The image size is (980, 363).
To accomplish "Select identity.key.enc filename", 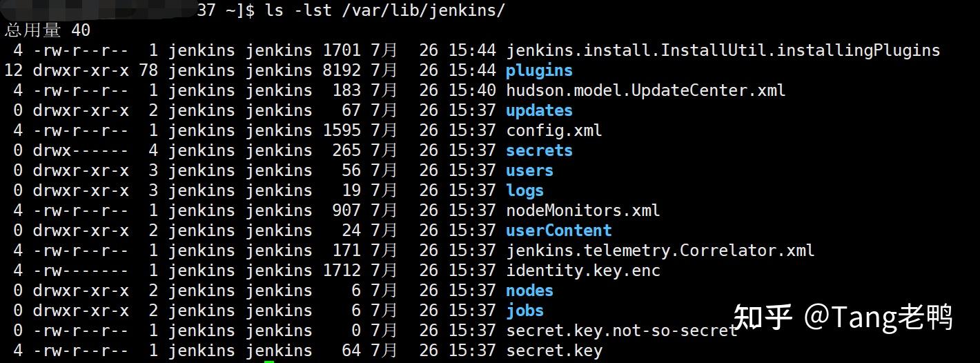I will (x=583, y=271).
